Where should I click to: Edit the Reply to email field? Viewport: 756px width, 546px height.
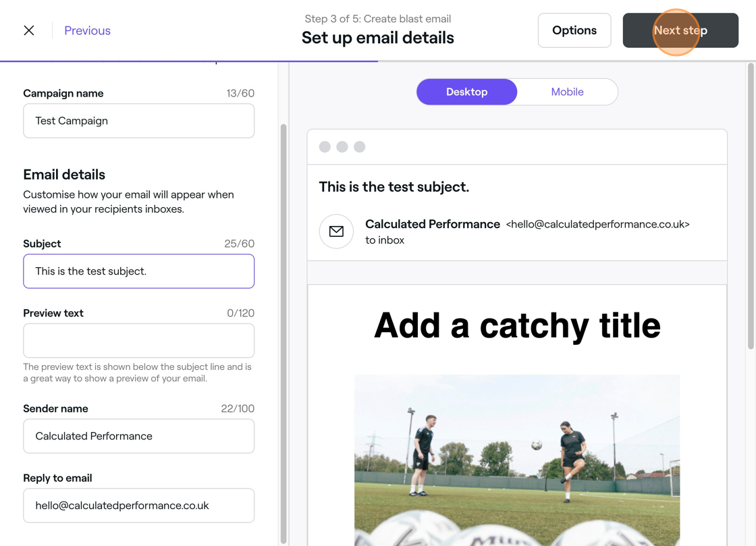pos(139,506)
